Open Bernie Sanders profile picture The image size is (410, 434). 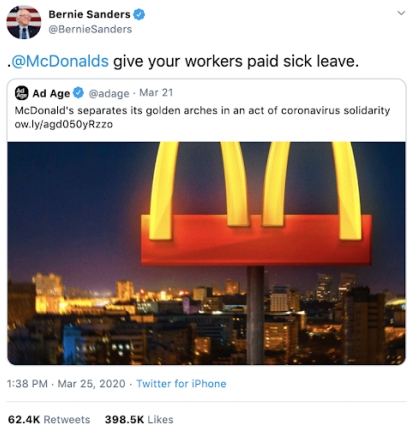24,22
